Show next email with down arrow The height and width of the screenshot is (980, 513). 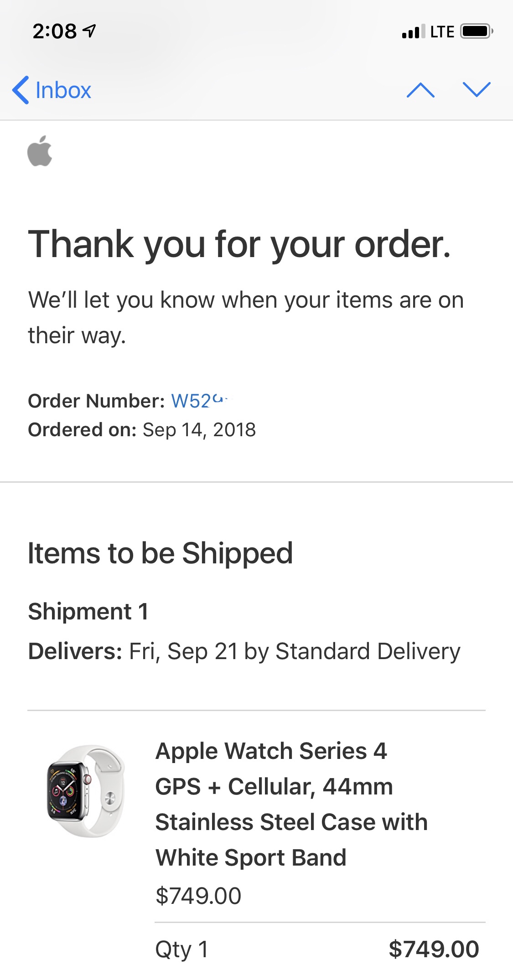click(476, 90)
